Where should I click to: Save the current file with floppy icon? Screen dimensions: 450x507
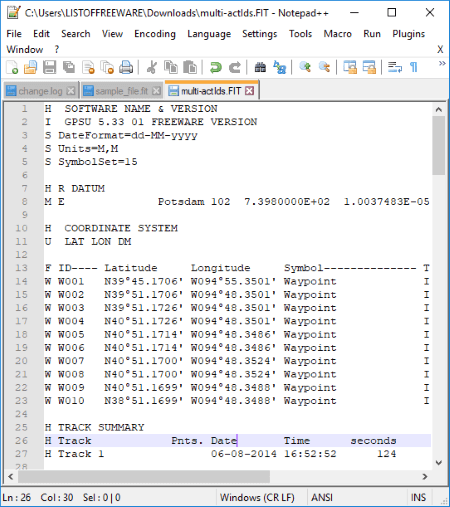[49, 67]
